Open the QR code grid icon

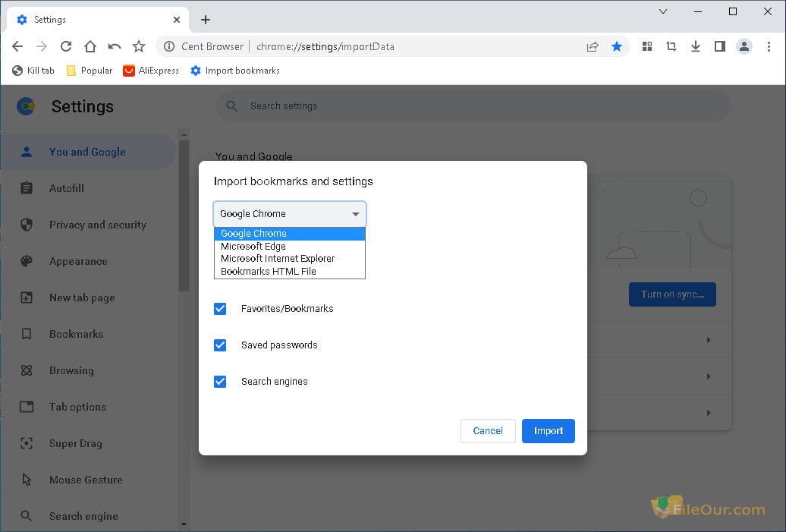[x=647, y=46]
